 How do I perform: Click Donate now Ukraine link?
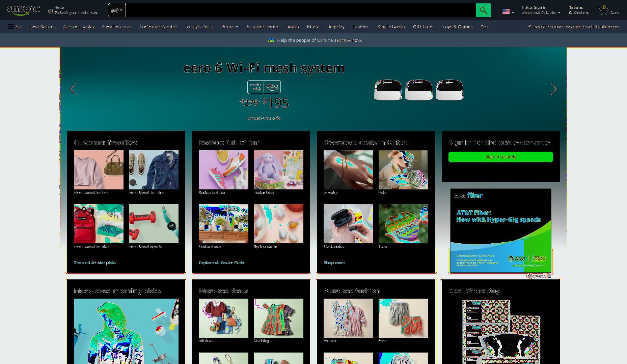348,40
